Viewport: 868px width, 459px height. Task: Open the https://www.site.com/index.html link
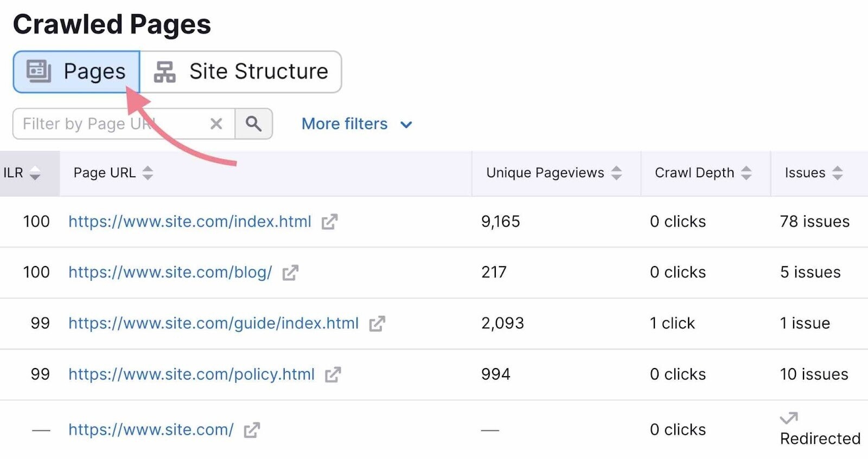pyautogui.click(x=189, y=222)
